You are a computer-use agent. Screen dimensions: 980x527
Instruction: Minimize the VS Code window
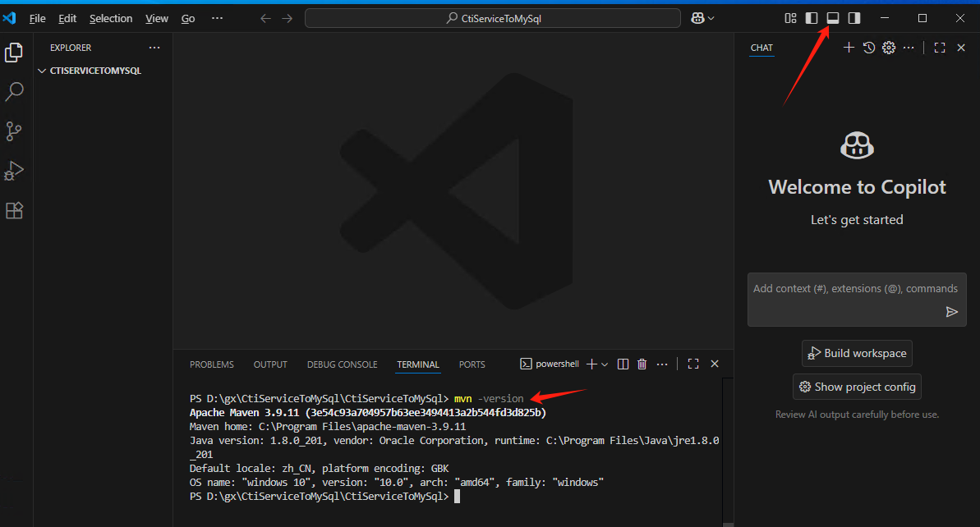tap(885, 18)
